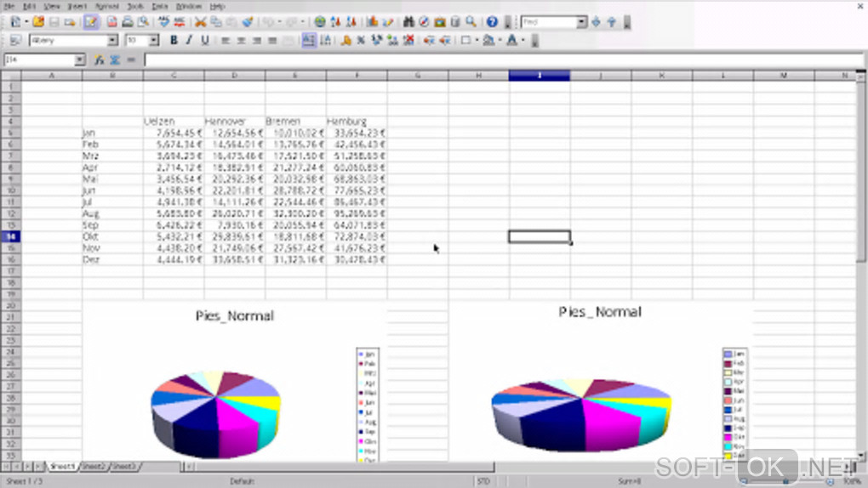Image resolution: width=868 pixels, height=488 pixels.
Task: Open the View menu
Action: [51, 6]
